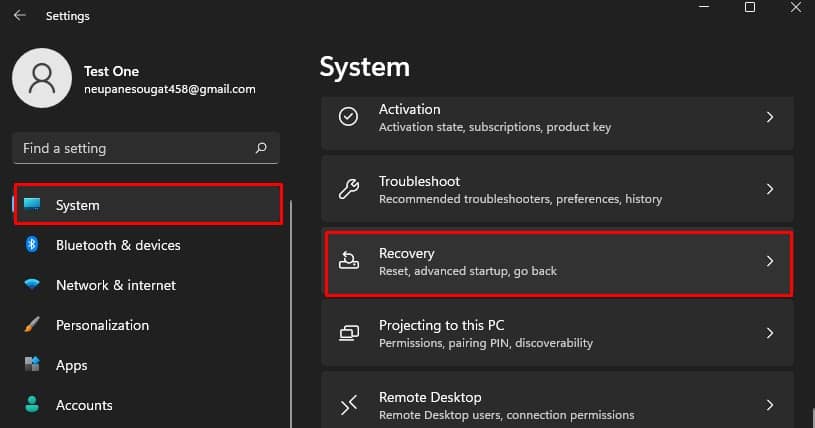Click the search magnifier icon

261,148
